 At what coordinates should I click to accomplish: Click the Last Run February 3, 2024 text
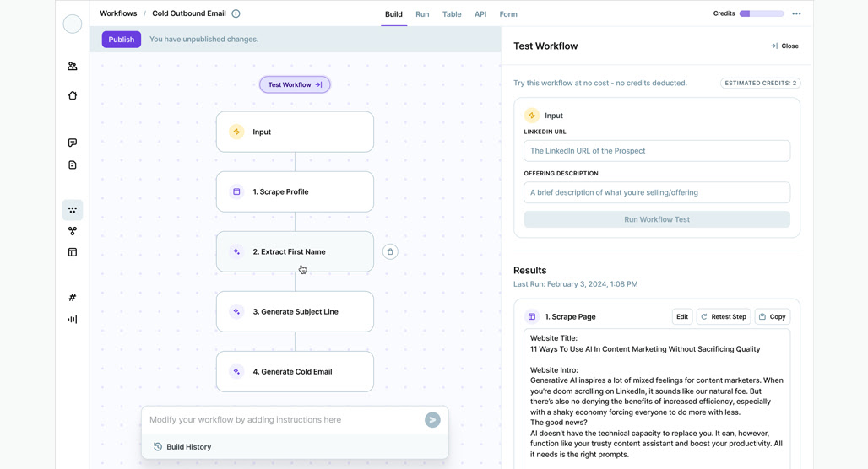(x=576, y=284)
